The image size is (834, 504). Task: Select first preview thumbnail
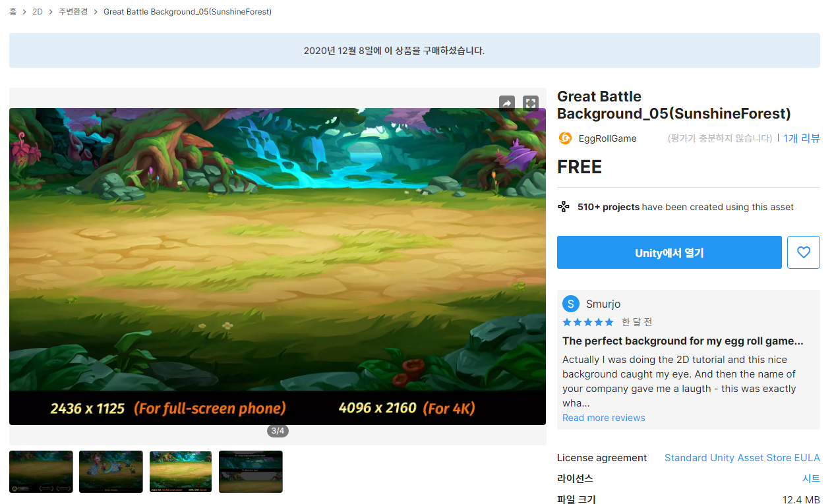41,472
